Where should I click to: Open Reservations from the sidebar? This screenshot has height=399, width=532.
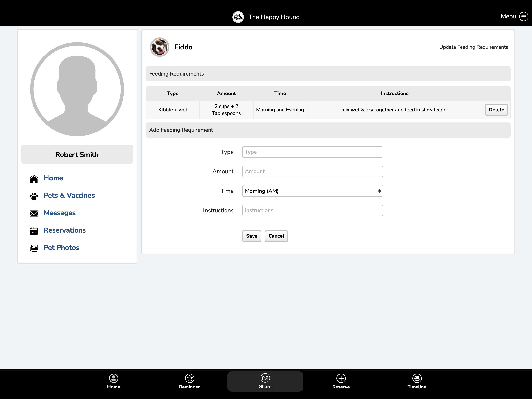click(64, 230)
